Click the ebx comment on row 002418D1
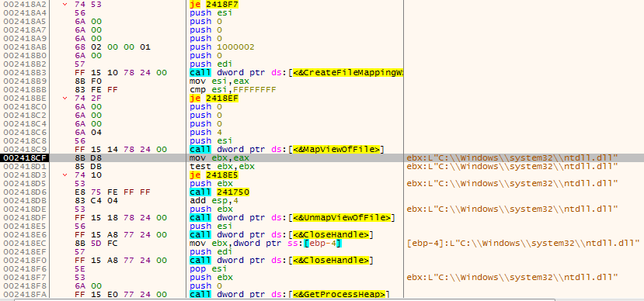644x301 pixels. click(512, 166)
